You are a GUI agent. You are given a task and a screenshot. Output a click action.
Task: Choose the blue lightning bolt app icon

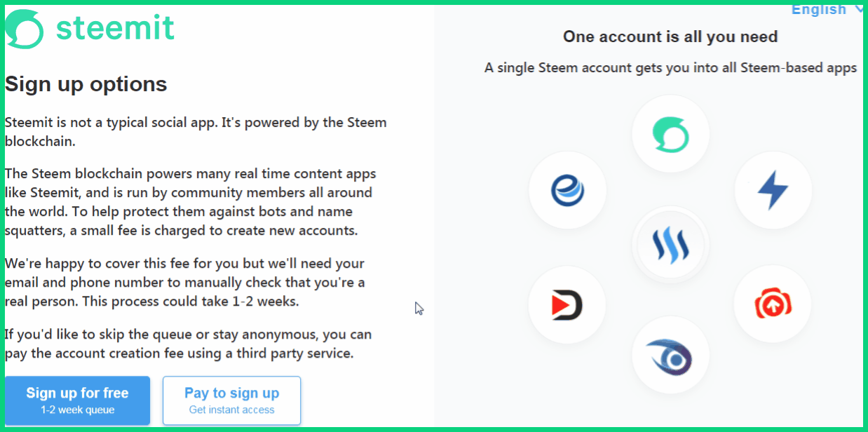773,190
